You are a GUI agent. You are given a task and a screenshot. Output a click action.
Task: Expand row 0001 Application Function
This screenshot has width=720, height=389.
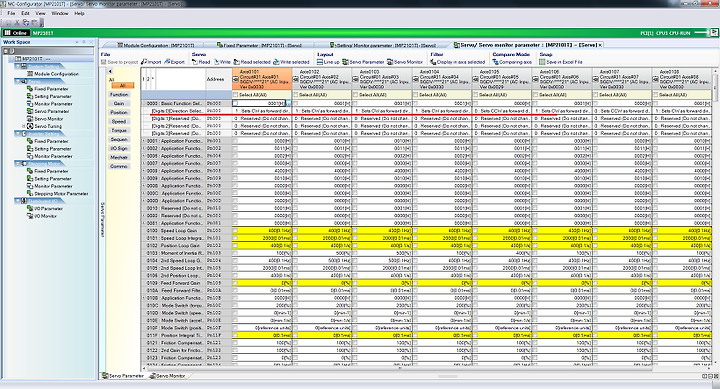click(x=144, y=141)
